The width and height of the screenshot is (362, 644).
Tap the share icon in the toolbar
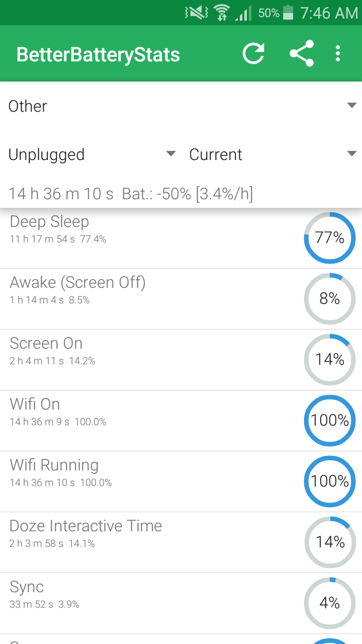(x=302, y=54)
